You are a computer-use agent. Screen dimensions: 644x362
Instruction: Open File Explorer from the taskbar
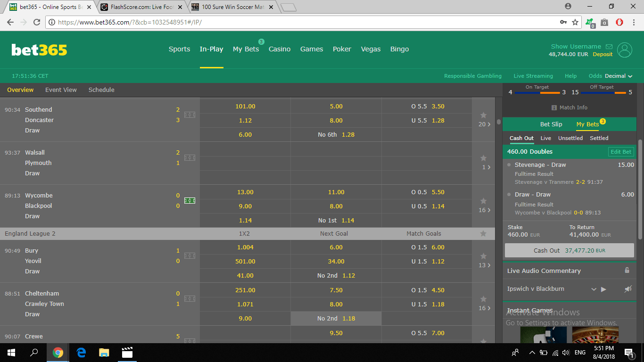(x=104, y=352)
